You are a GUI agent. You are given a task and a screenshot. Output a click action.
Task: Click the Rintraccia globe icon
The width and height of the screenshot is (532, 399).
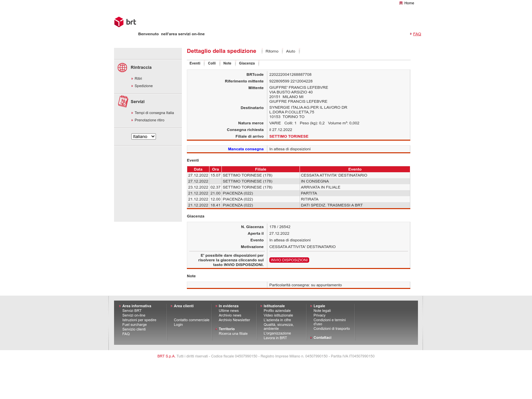pos(122,67)
